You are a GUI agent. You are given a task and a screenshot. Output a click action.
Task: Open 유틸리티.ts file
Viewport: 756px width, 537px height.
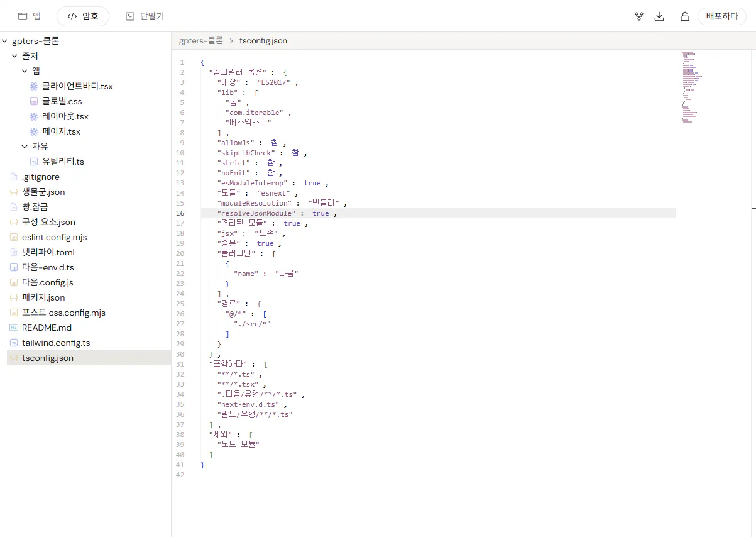[63, 162]
